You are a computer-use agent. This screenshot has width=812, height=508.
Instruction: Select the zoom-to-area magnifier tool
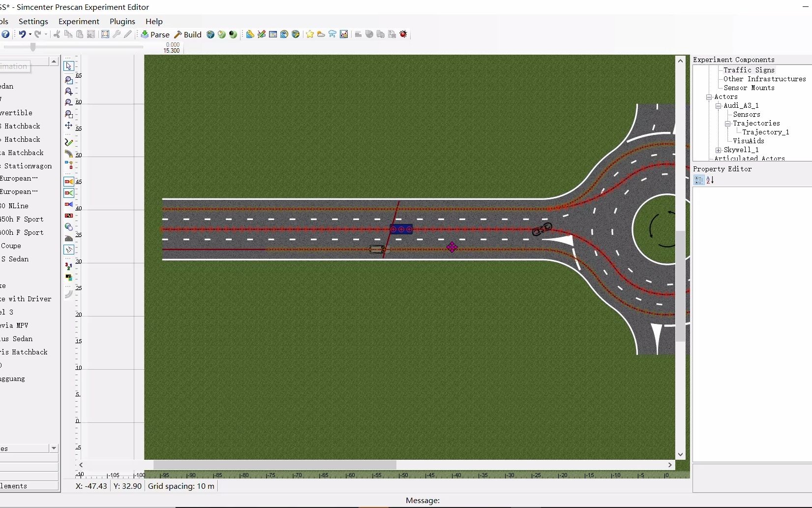pos(69,114)
